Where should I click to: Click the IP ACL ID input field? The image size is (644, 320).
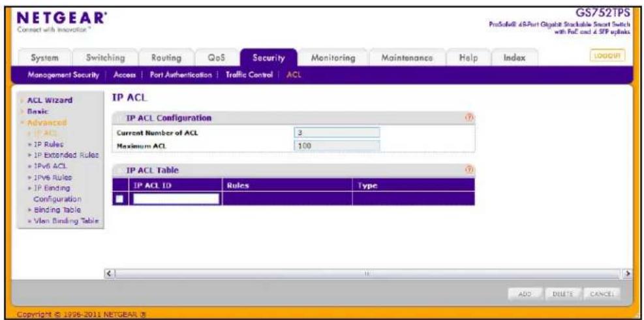pyautogui.click(x=176, y=199)
